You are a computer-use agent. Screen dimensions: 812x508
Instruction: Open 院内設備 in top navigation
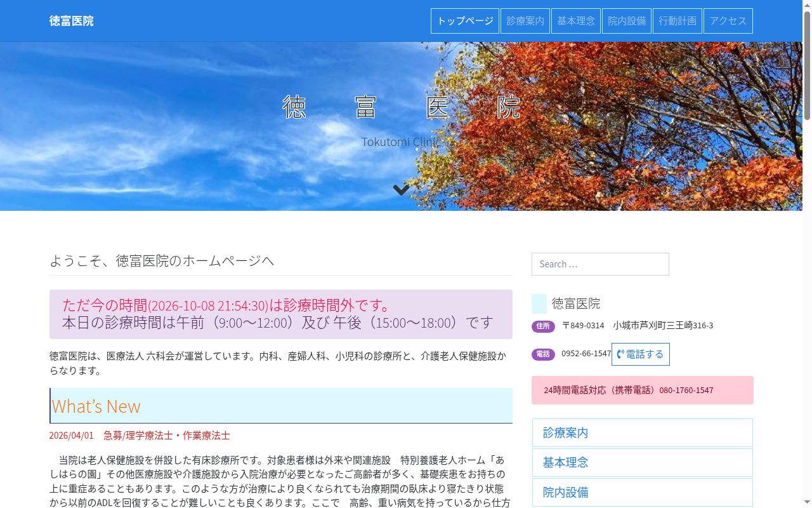[x=627, y=21]
